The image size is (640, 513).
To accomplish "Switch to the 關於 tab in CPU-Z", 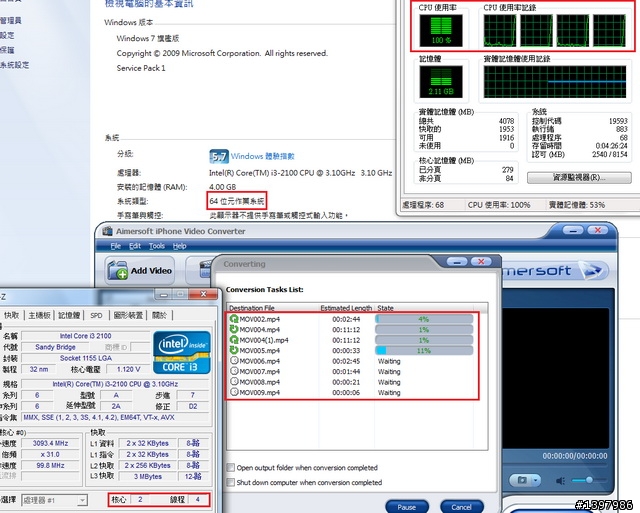I will (x=159, y=315).
